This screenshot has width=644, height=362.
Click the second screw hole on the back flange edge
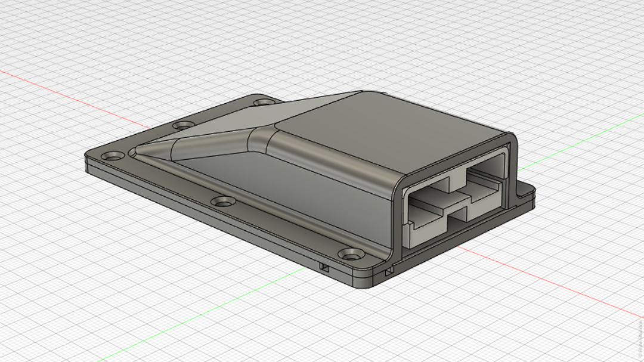[184, 125]
